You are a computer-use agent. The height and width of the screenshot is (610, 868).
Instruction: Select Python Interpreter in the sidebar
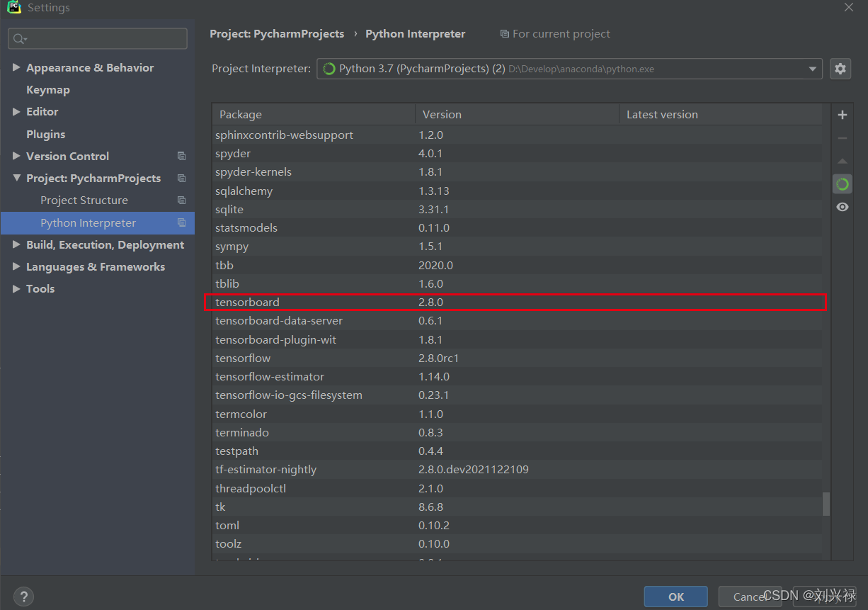tap(98, 222)
